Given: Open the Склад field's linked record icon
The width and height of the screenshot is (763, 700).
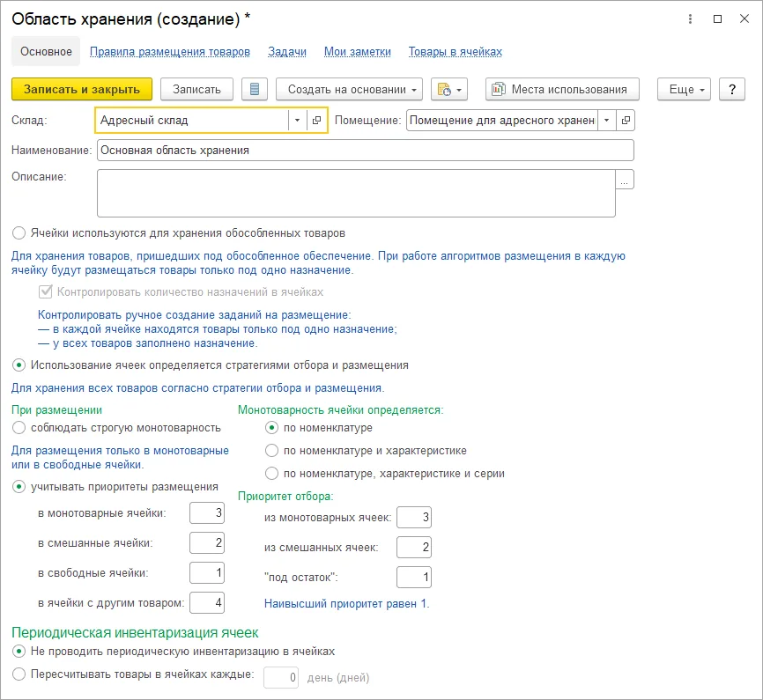Looking at the screenshot, I should coord(317,120).
